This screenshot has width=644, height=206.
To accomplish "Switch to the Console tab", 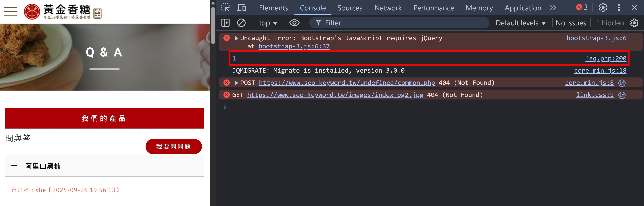I will pyautogui.click(x=313, y=8).
